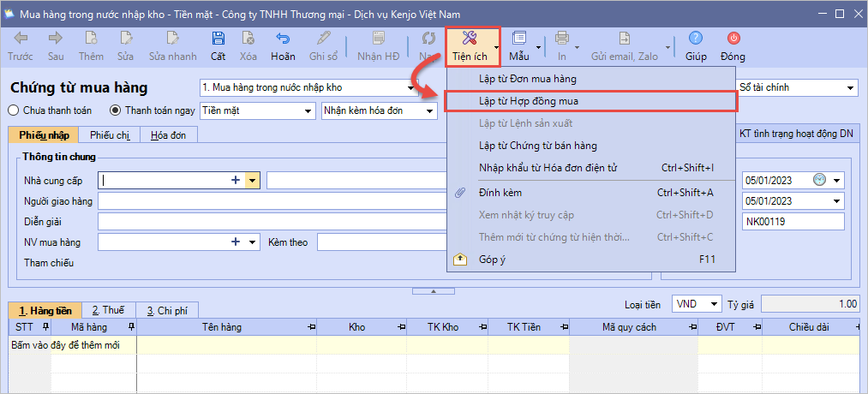This screenshot has height=394, width=868.
Task: Click Bấm vào đây để thêm mới row
Action: tap(66, 345)
